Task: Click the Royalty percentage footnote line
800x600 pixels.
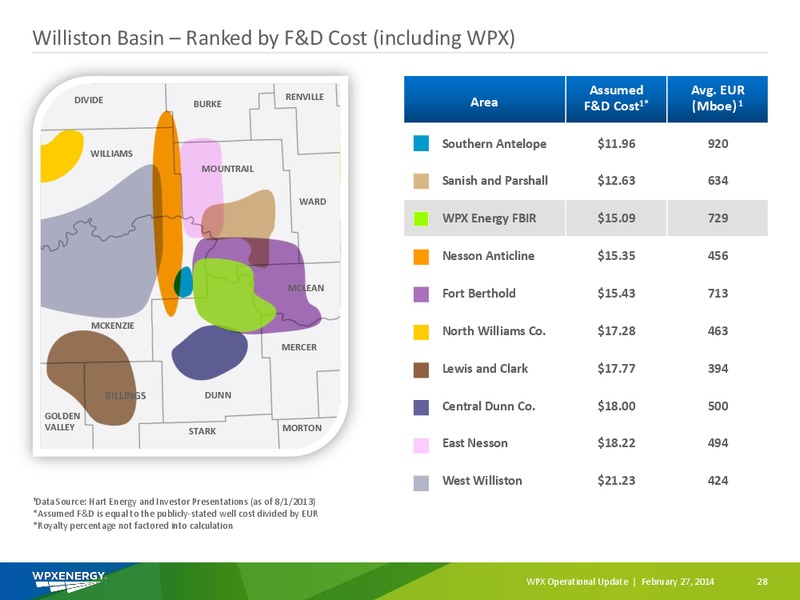Action: coord(133,526)
